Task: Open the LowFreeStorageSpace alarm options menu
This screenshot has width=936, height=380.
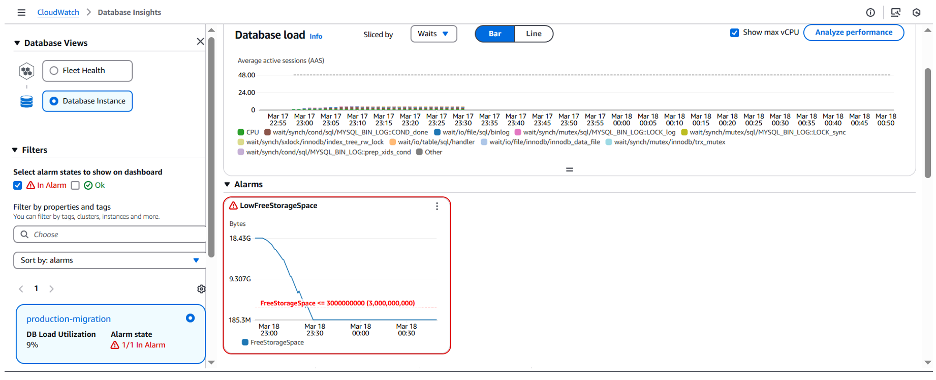Action: pos(436,206)
